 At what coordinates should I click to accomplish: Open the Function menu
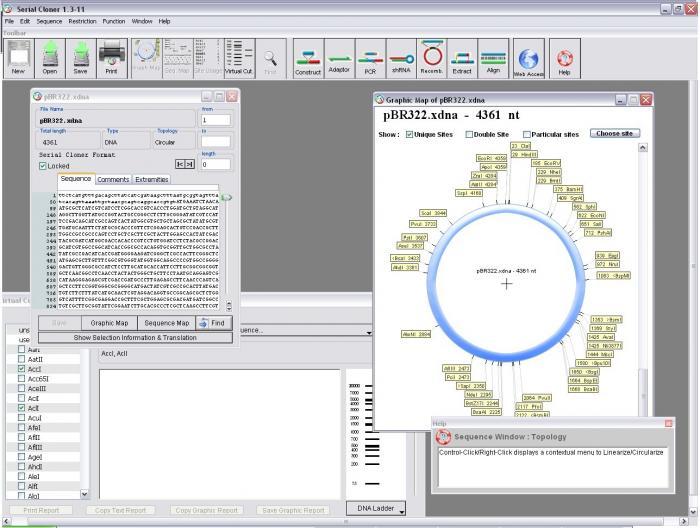(114, 21)
